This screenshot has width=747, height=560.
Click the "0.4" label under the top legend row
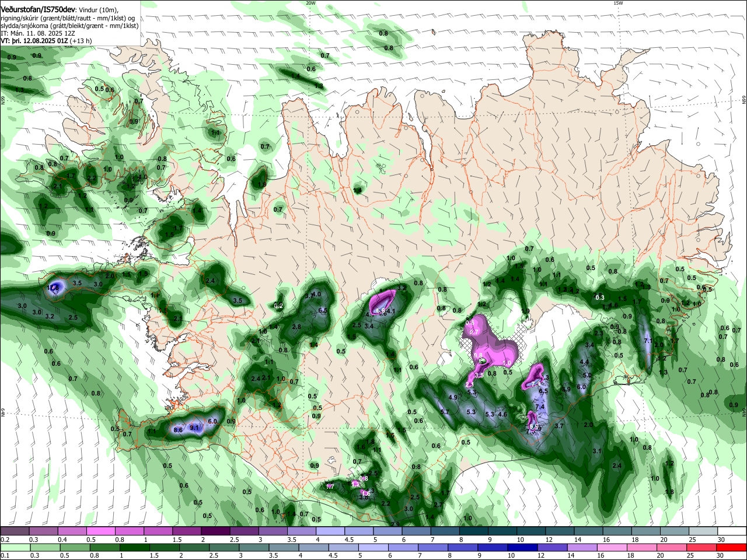[x=62, y=540]
